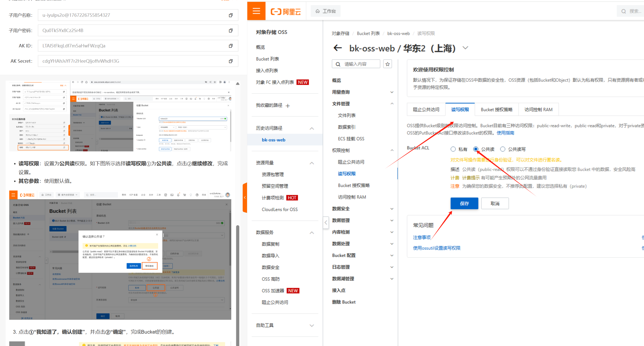The image size is (644, 346).
Task: Copy the AK ID value
Action: 231,46
